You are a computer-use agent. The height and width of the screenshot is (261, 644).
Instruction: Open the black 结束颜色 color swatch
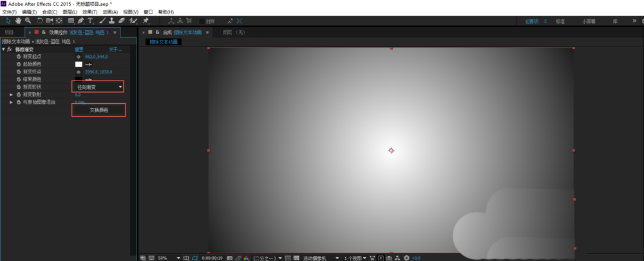pyautogui.click(x=79, y=79)
